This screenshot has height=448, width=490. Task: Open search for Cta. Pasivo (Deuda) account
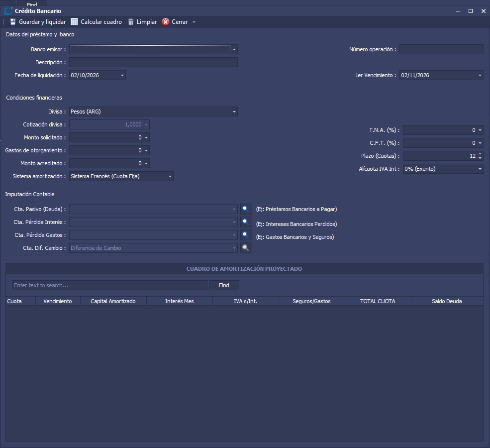pos(246,209)
